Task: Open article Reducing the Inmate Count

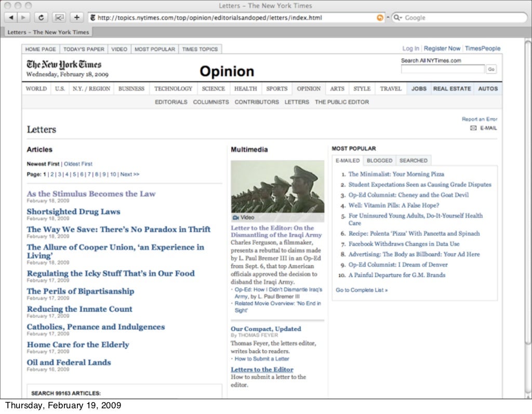Action: 79,309
